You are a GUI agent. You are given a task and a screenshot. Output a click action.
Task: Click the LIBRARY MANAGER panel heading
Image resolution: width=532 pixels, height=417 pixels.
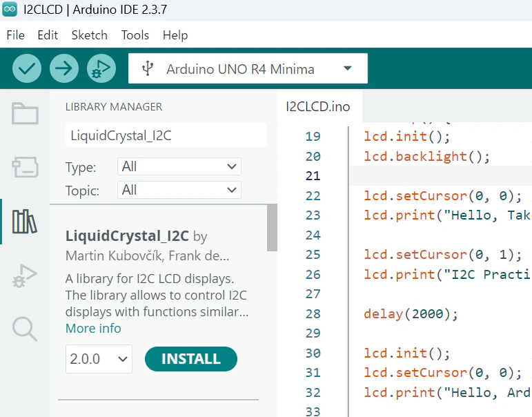pyautogui.click(x=114, y=106)
